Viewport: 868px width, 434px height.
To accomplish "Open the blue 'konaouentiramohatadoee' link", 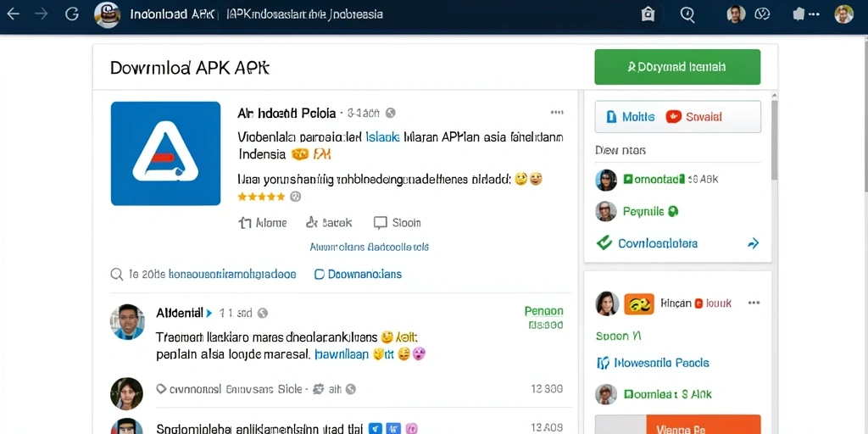I will [232, 274].
